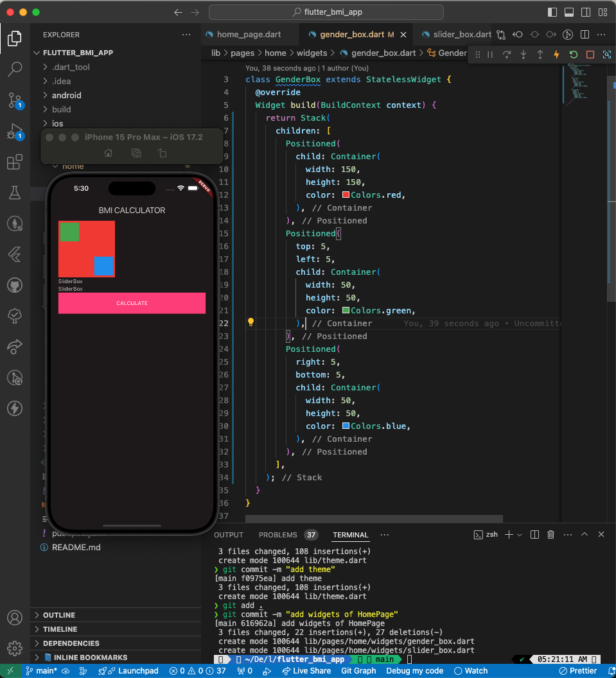Click the flutter_bmi_app command center search

tap(326, 12)
